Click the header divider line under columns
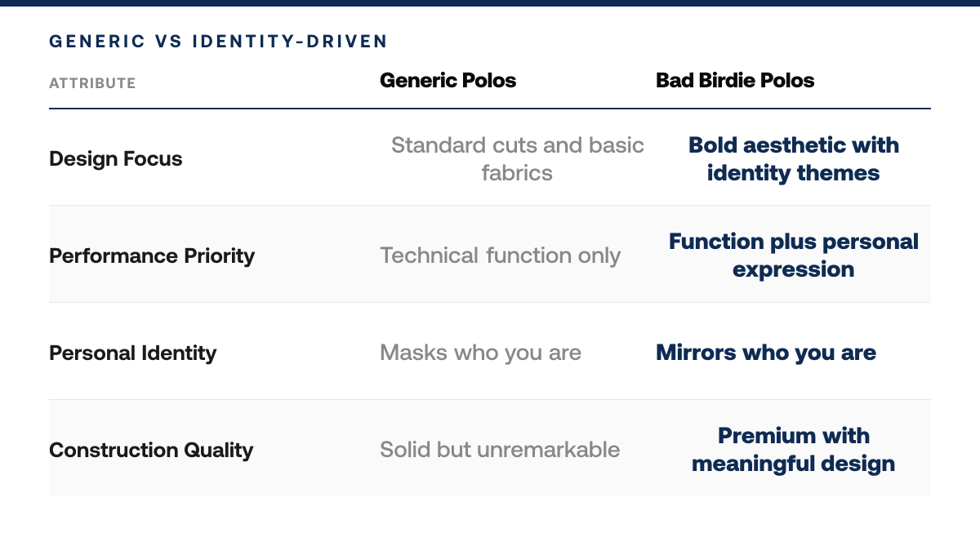Image resolution: width=980 pixels, height=551 pixels. 490,109
